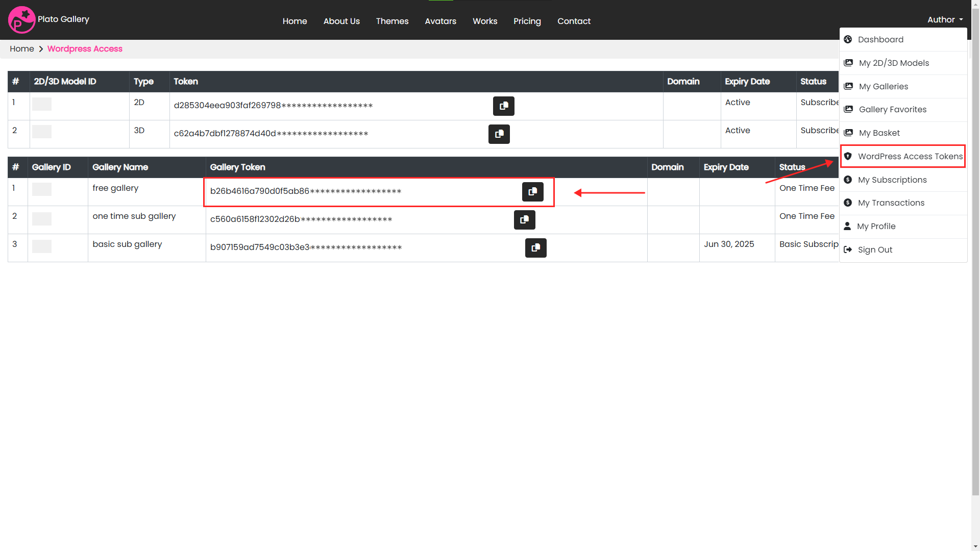Navigate to Works page
Screen dimensions: 980x551
click(x=484, y=21)
